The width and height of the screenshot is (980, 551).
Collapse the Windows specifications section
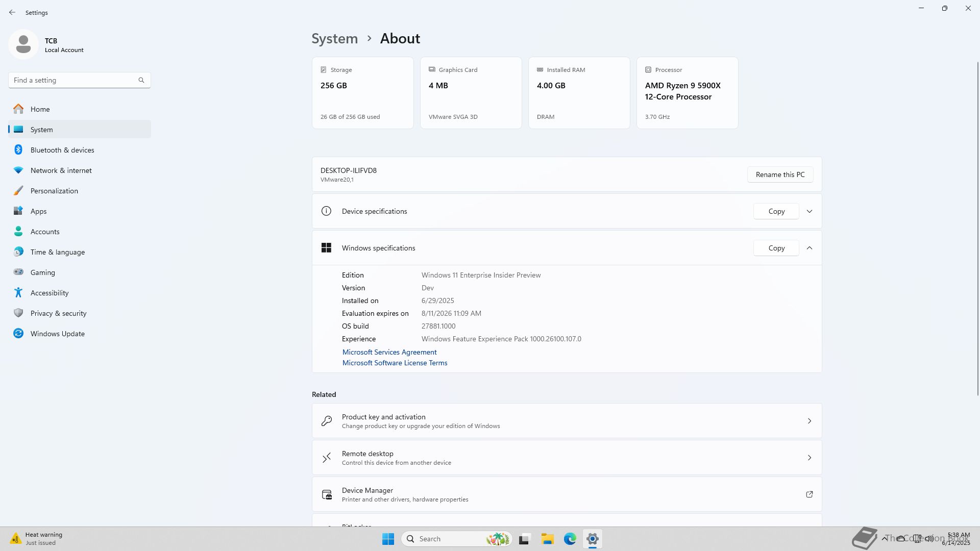809,248
